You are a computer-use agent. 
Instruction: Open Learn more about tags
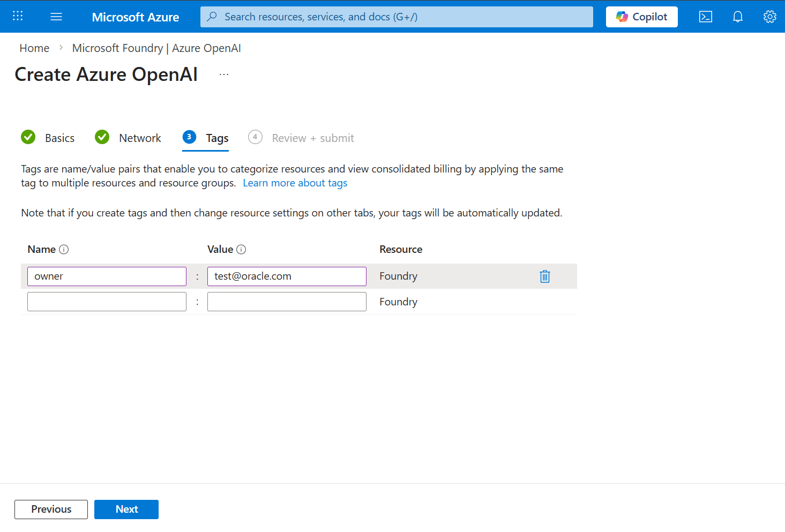tap(295, 183)
